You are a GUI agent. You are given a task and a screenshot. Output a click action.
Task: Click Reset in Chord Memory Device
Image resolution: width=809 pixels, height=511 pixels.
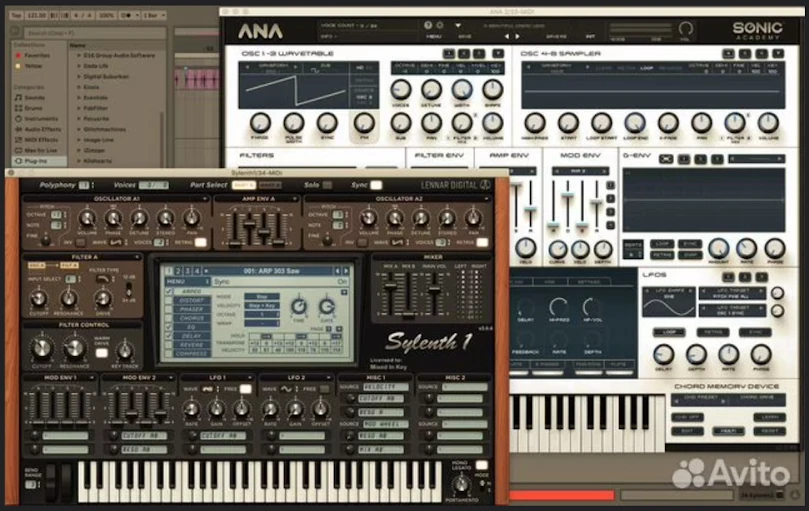tap(769, 430)
